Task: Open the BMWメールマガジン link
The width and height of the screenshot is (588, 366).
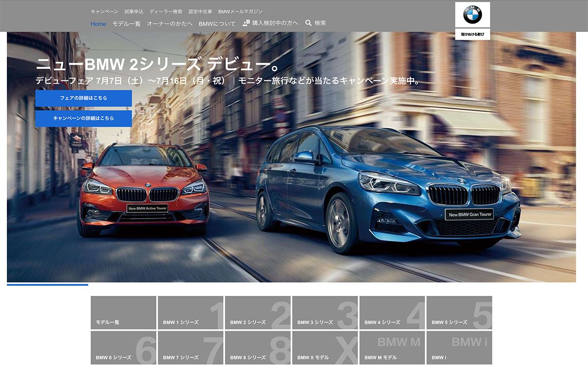Action: click(x=240, y=11)
